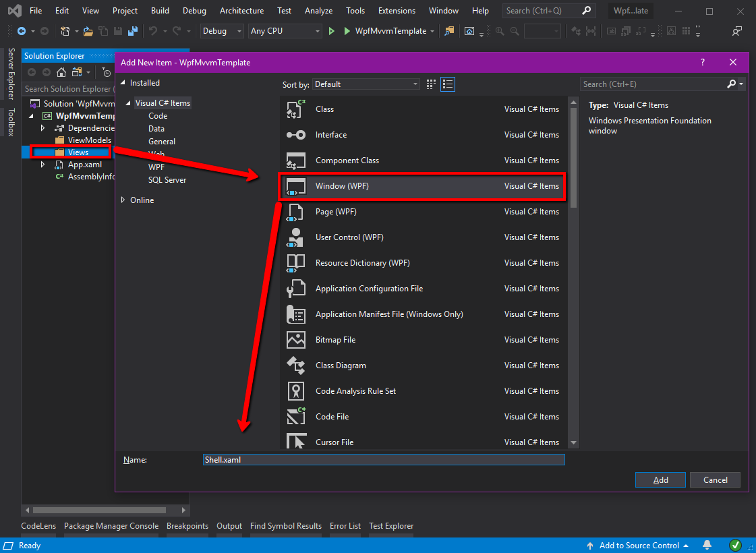Click the Cancel button
This screenshot has height=553, width=756.
point(715,479)
